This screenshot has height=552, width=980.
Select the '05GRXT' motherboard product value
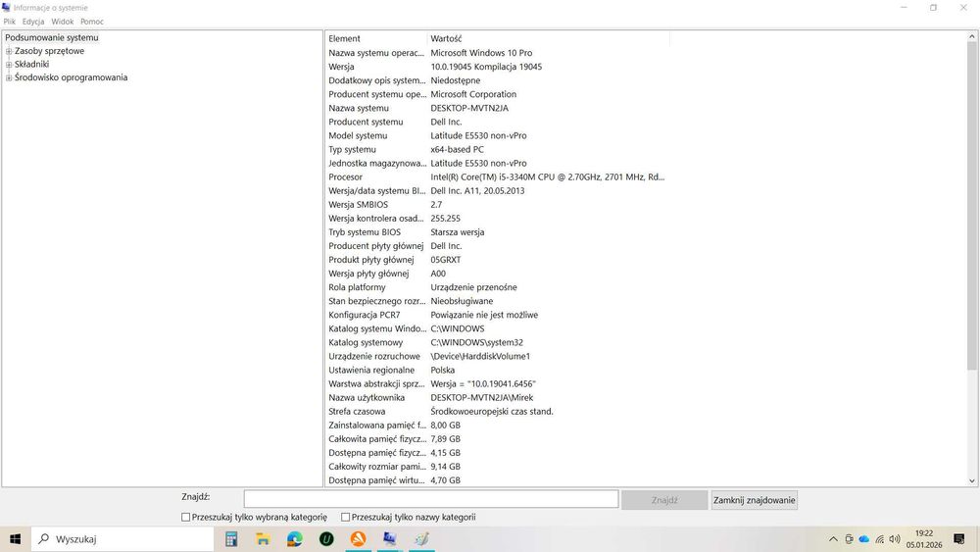446,260
